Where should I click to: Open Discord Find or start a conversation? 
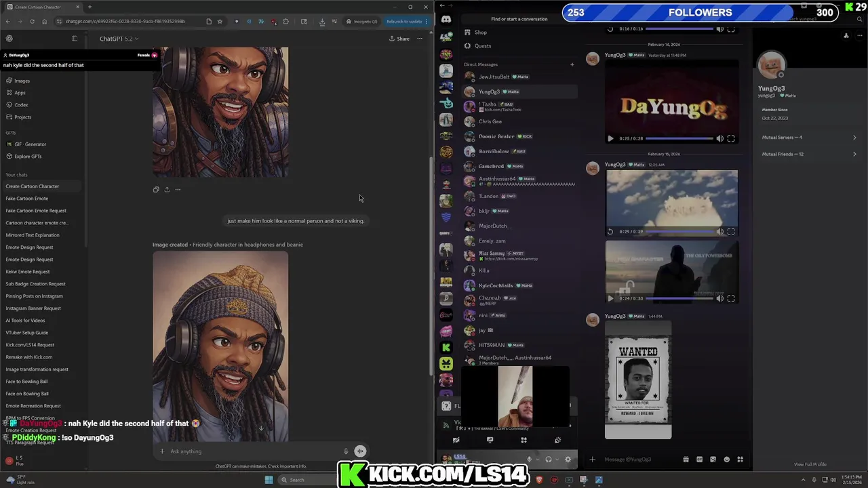pos(519,19)
